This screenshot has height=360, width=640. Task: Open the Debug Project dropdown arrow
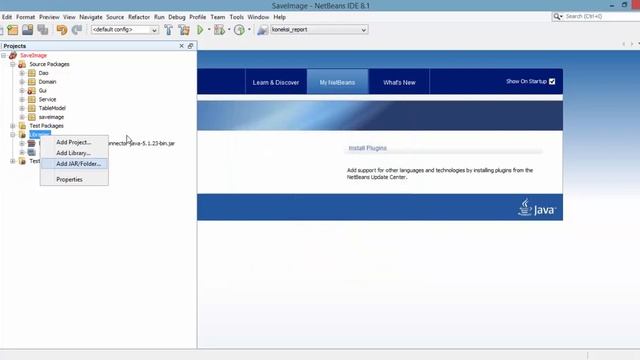coord(229,30)
